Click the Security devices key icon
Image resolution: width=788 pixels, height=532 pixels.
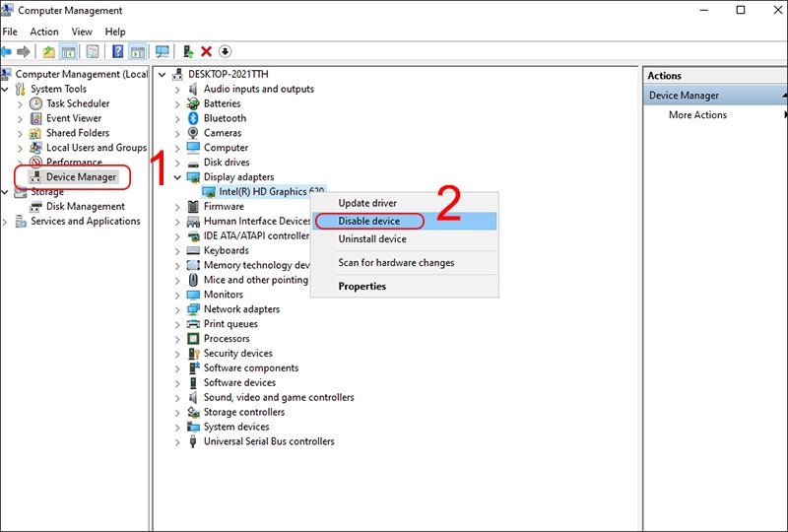click(193, 354)
